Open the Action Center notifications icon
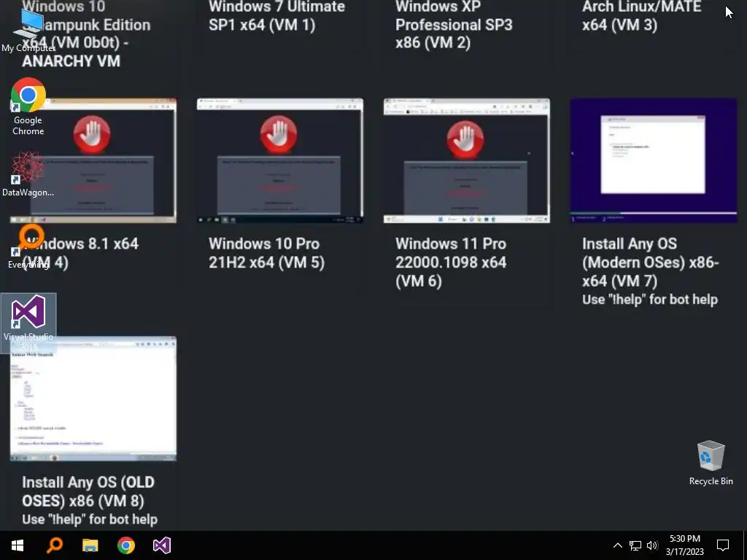Screen dimensions: 747x560 coord(723,545)
